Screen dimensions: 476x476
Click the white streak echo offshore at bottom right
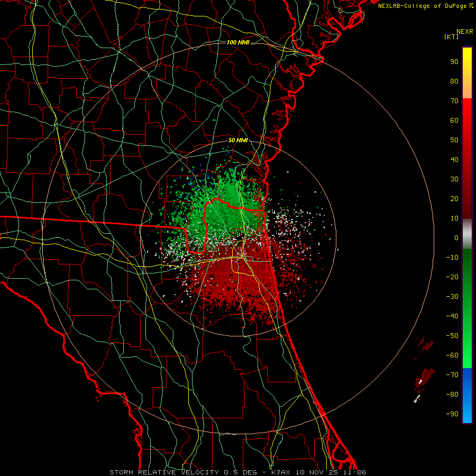417,399
